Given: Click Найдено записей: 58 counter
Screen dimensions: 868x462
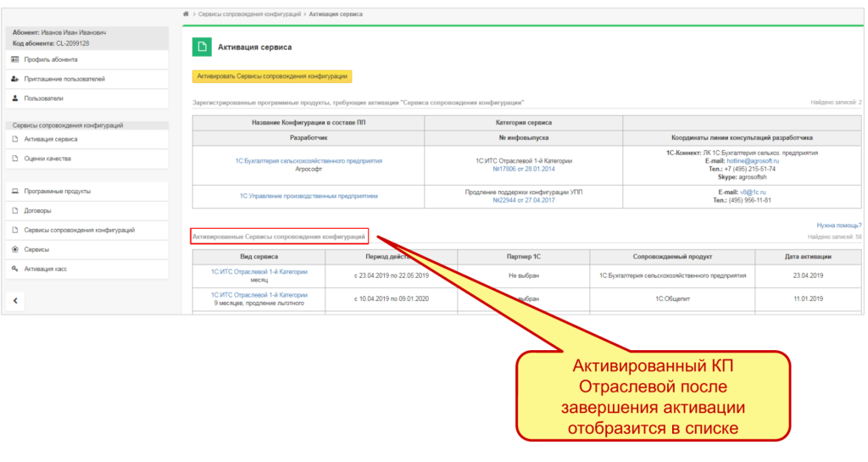Looking at the screenshot, I should (x=834, y=237).
